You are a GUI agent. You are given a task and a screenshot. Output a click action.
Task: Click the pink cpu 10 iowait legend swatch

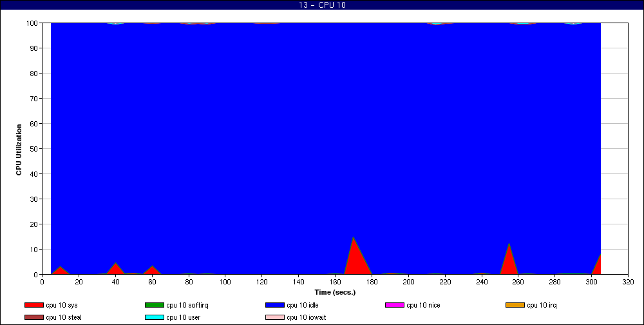click(x=275, y=318)
